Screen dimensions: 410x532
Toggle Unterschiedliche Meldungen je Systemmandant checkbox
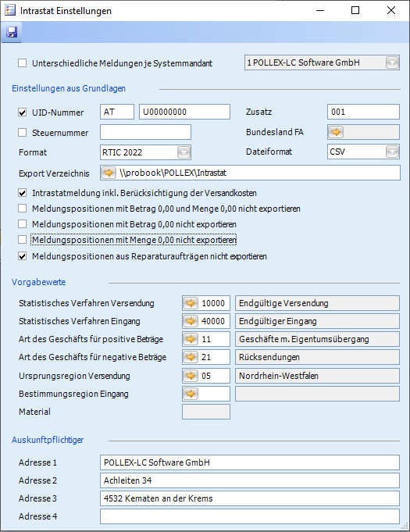coord(23,63)
